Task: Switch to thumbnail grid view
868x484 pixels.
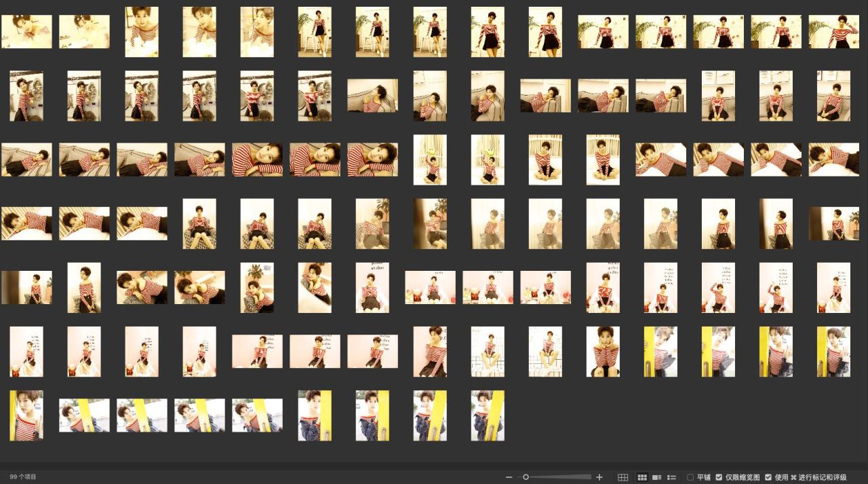Action: [642, 477]
